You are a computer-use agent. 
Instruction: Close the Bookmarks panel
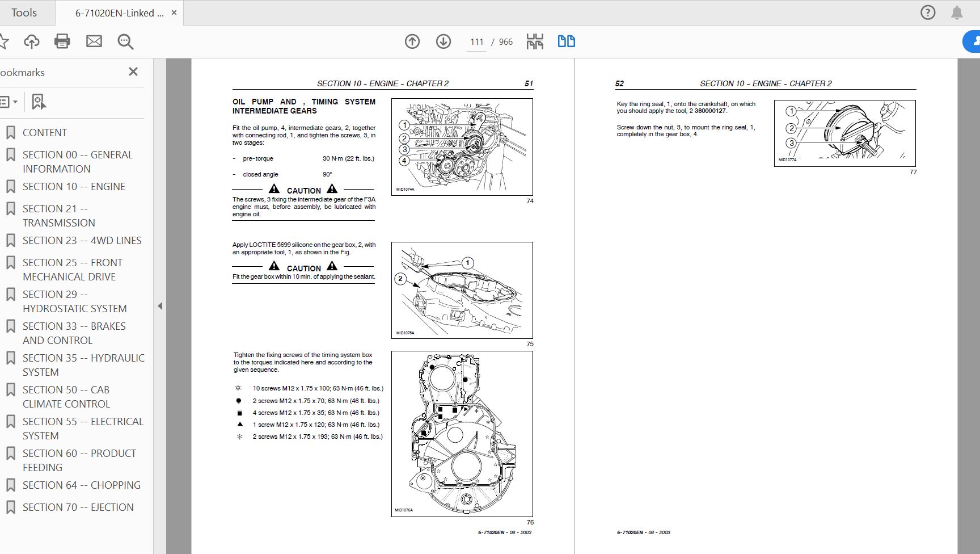point(133,72)
